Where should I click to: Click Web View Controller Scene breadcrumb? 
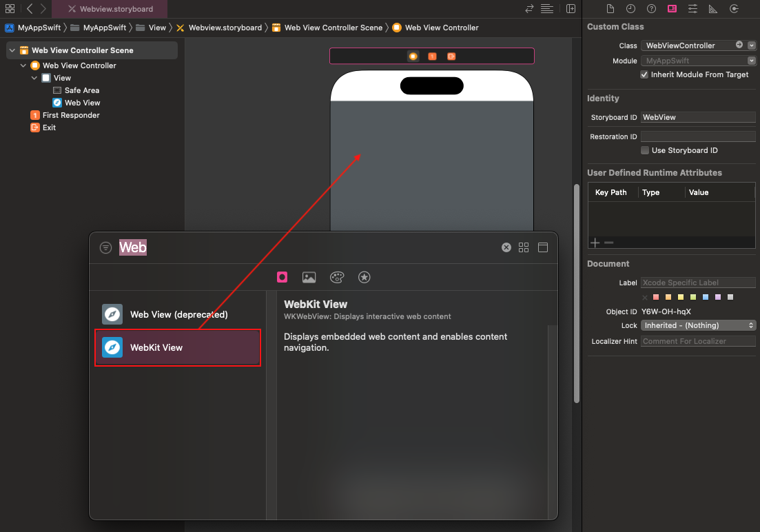click(x=328, y=28)
